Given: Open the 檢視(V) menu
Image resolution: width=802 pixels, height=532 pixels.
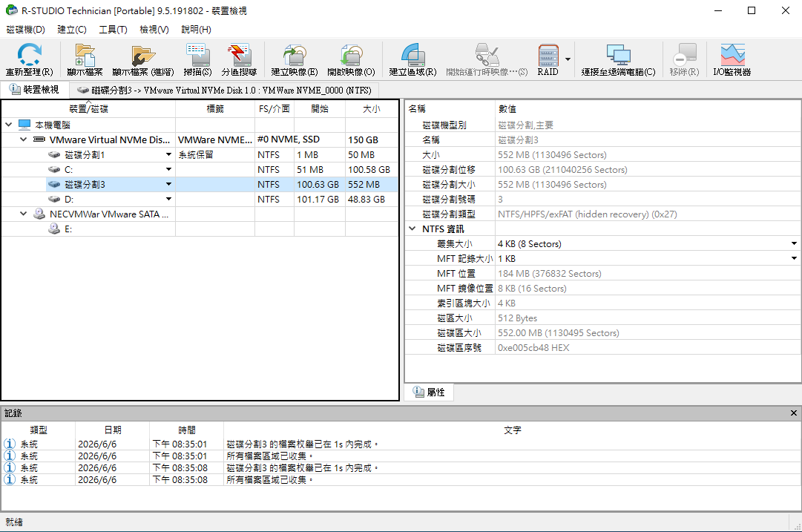Looking at the screenshot, I should point(154,30).
